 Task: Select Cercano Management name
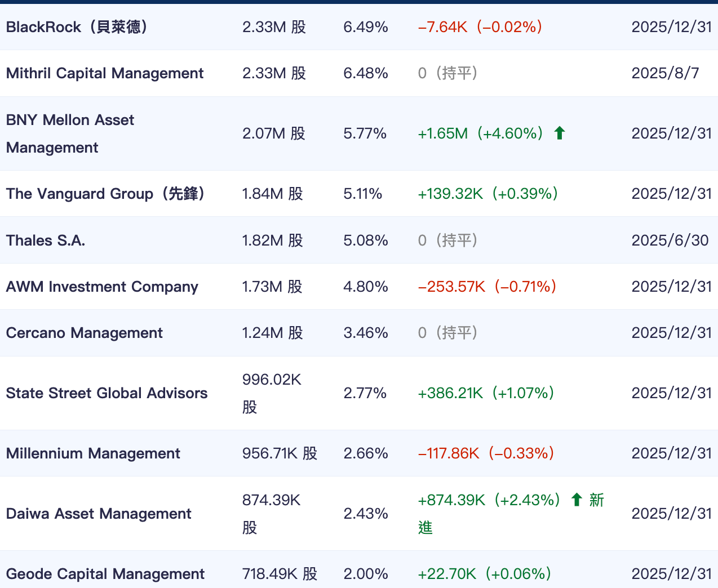tap(85, 333)
